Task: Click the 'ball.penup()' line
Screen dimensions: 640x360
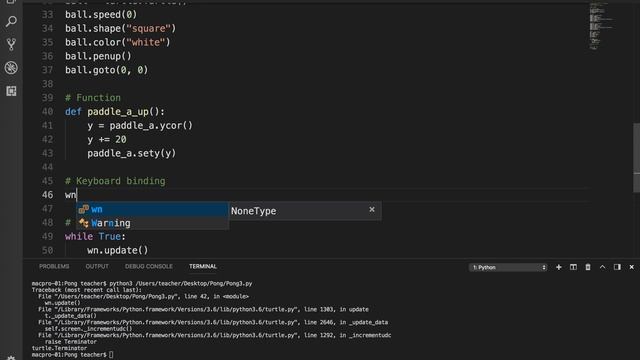Action: pos(98,56)
